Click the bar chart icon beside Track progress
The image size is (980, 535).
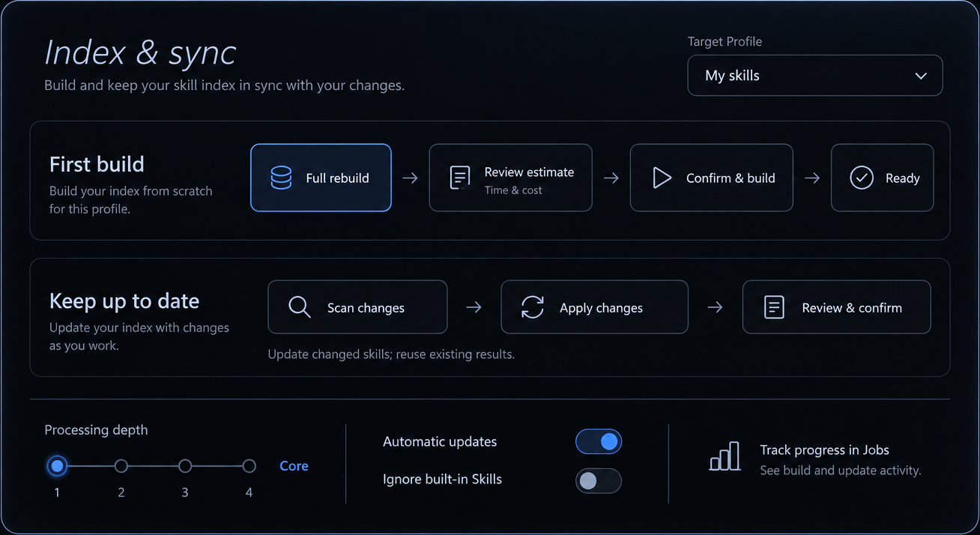coord(725,456)
